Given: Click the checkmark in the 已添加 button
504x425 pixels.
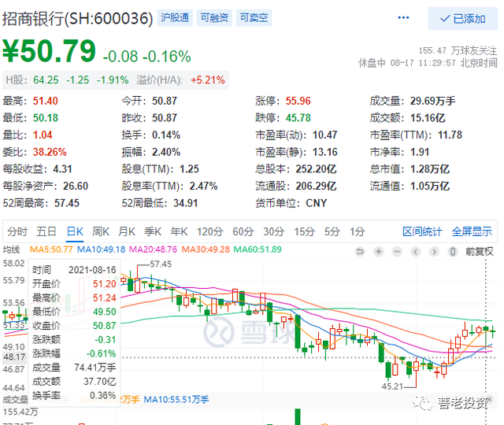Looking at the screenshot, I should click(445, 19).
